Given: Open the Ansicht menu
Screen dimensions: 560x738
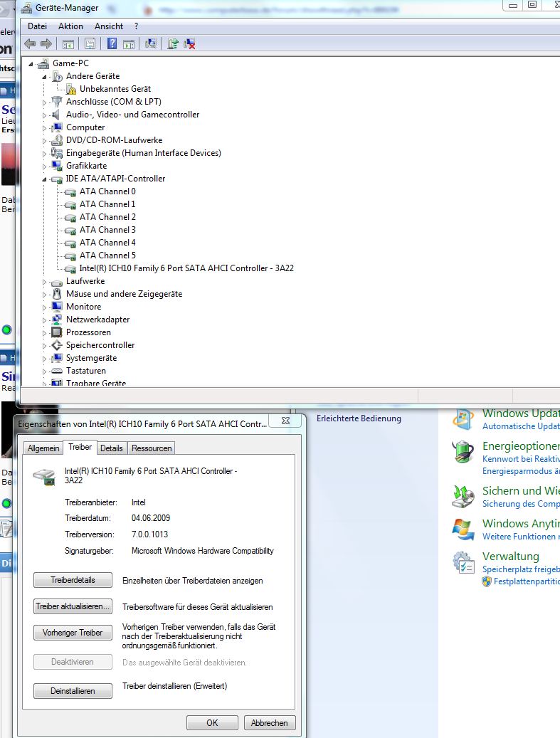Looking at the screenshot, I should point(109,26).
